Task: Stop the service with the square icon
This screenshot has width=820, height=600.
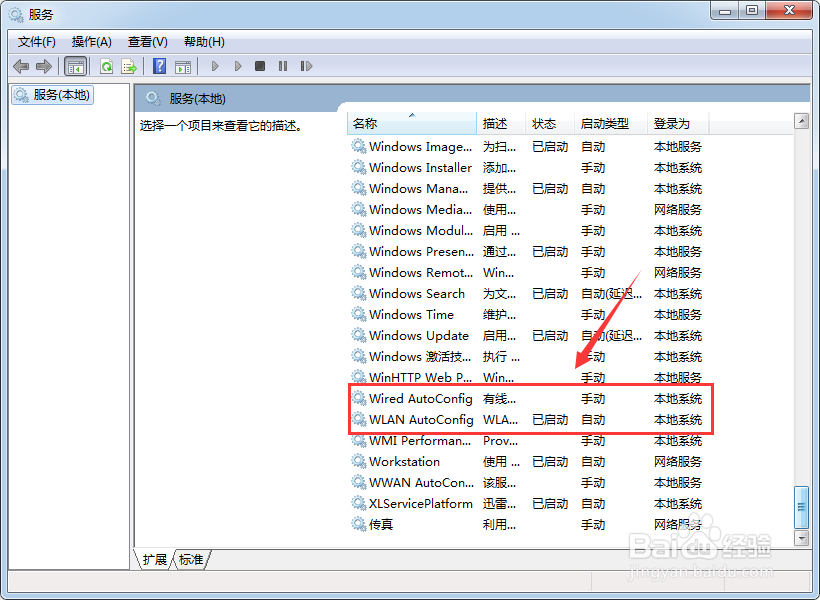Action: pyautogui.click(x=260, y=65)
